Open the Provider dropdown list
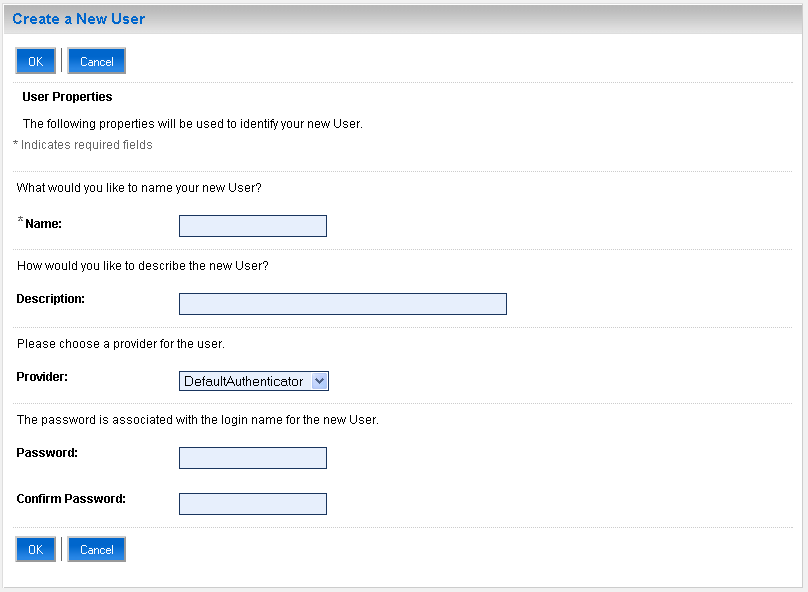Image resolution: width=808 pixels, height=592 pixels. point(254,381)
